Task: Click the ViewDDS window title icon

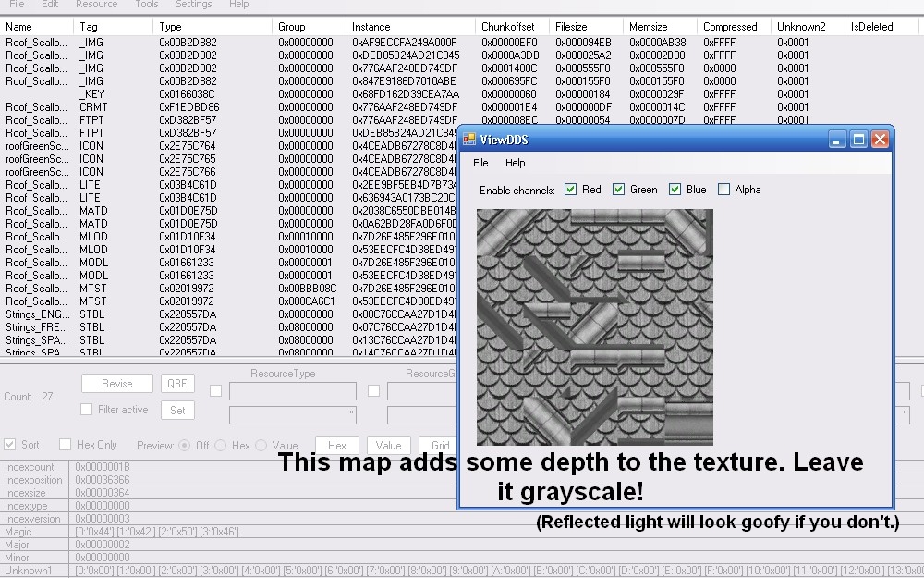Action: click(469, 140)
